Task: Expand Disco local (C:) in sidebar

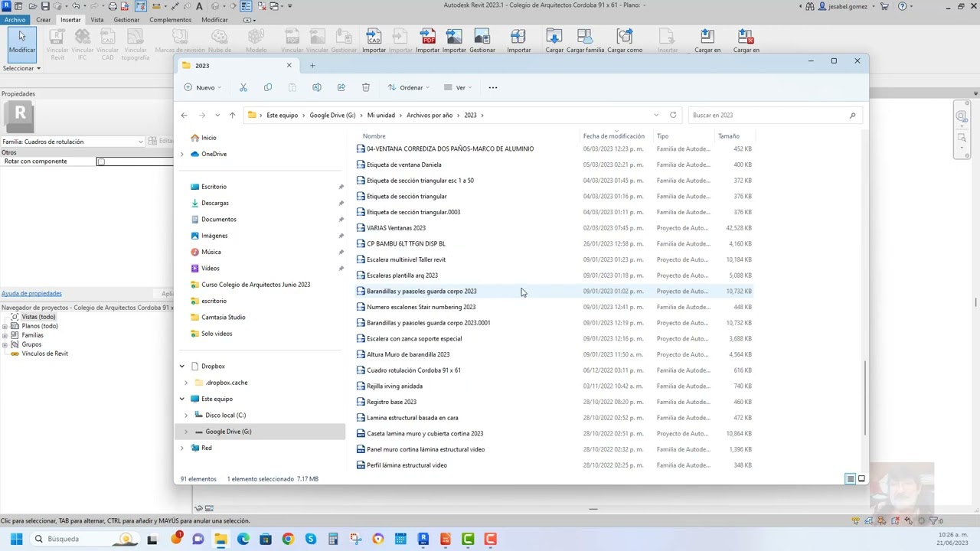Action: point(186,416)
